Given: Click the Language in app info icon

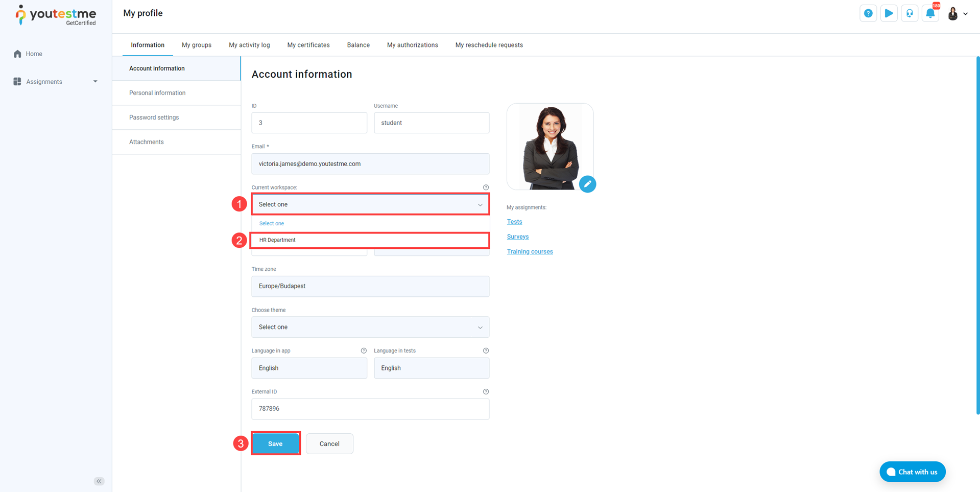Looking at the screenshot, I should [x=364, y=351].
